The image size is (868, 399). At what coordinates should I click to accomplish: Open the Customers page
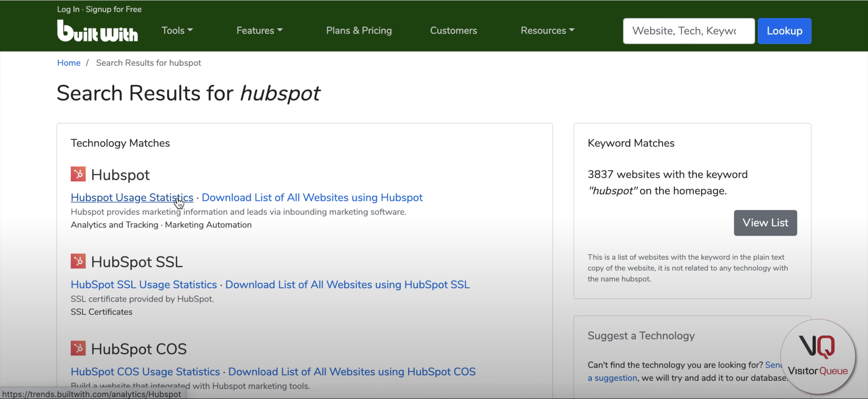pos(454,30)
